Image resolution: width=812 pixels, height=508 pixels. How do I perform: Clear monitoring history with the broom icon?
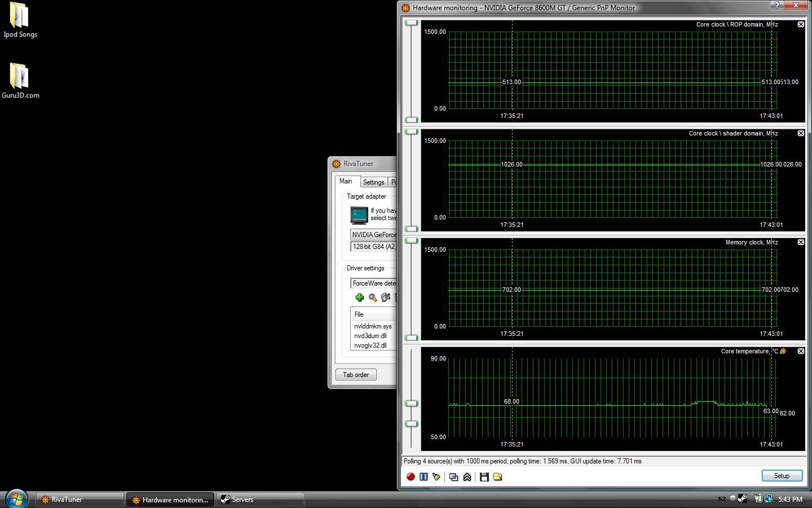(x=436, y=477)
